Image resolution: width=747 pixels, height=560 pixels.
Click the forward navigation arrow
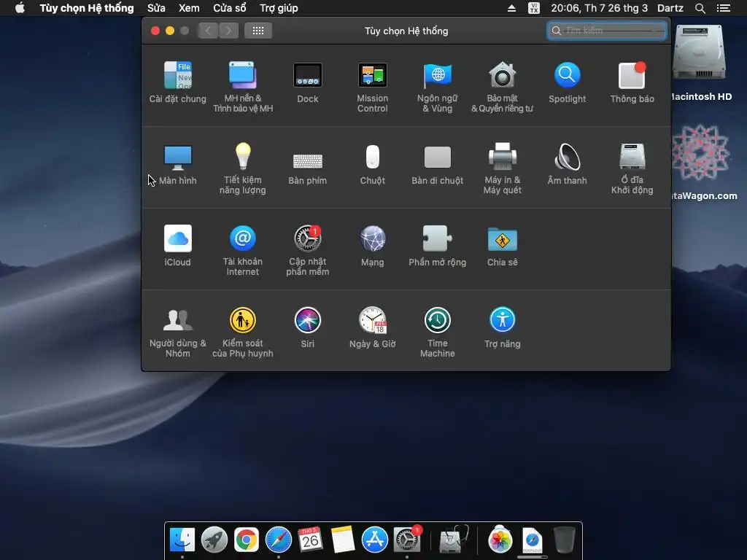[x=228, y=31]
